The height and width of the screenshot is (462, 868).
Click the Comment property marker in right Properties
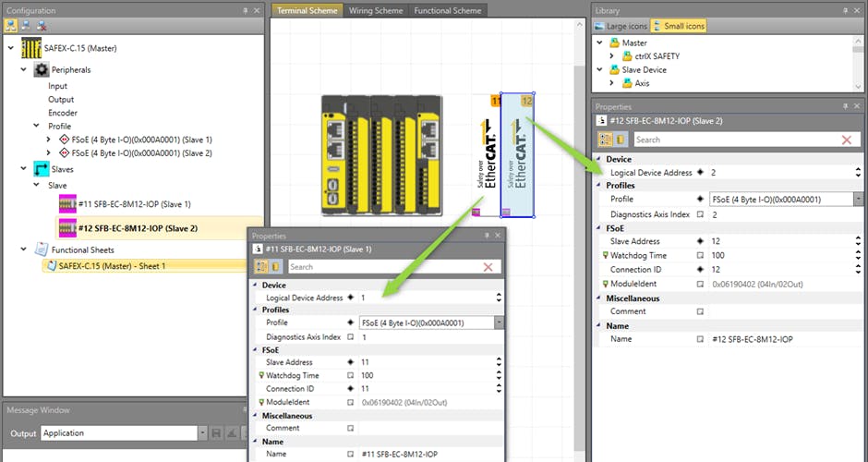click(x=700, y=312)
